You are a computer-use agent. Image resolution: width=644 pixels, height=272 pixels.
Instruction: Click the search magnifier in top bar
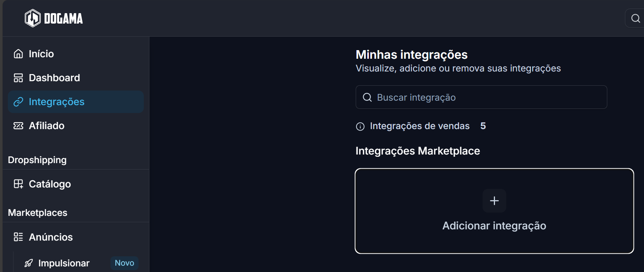point(635,18)
